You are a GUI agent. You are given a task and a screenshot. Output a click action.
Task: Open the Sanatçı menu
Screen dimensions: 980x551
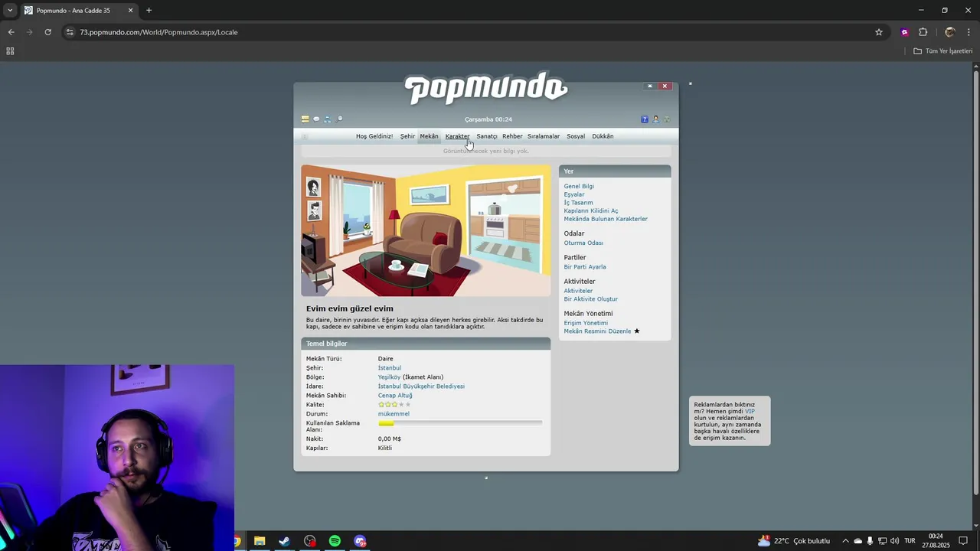click(x=487, y=136)
